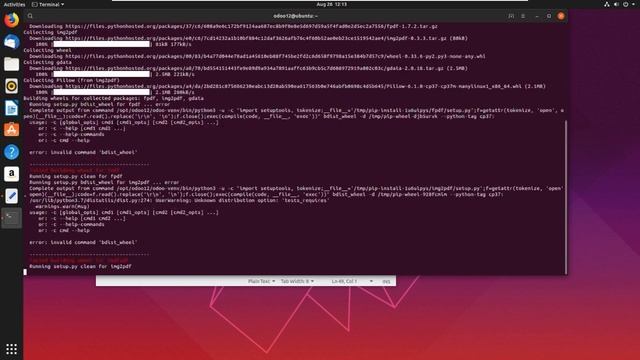Click the line 'Collecting img2pdf'
Image resolution: width=640 pixels, height=360 pixels.
pos(50,32)
